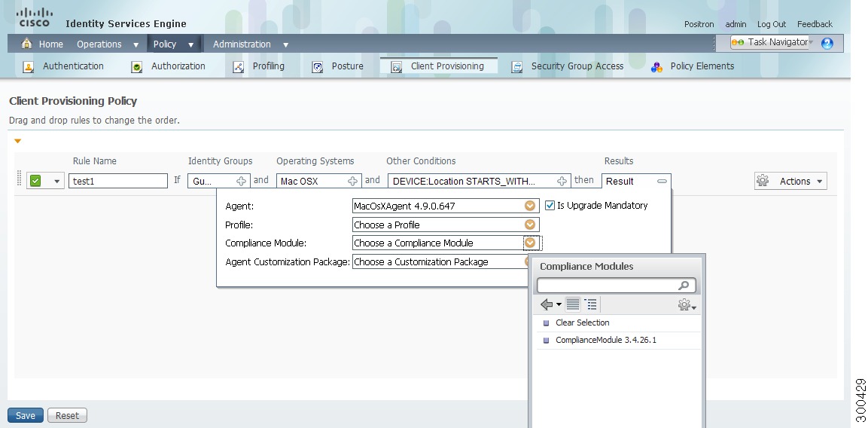This screenshot has width=868, height=428.
Task: Click the plus icon in Other Conditions field
Action: coord(562,182)
